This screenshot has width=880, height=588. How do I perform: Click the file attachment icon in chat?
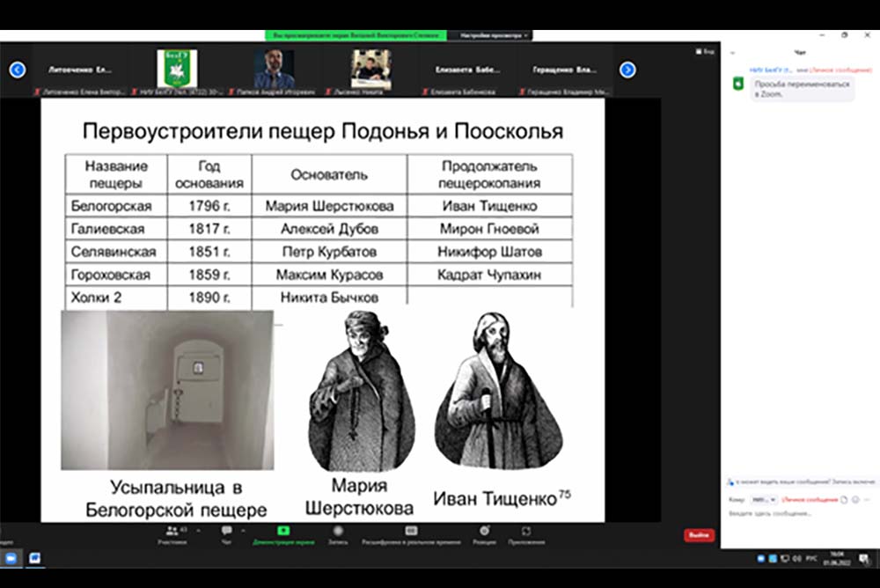(x=843, y=499)
